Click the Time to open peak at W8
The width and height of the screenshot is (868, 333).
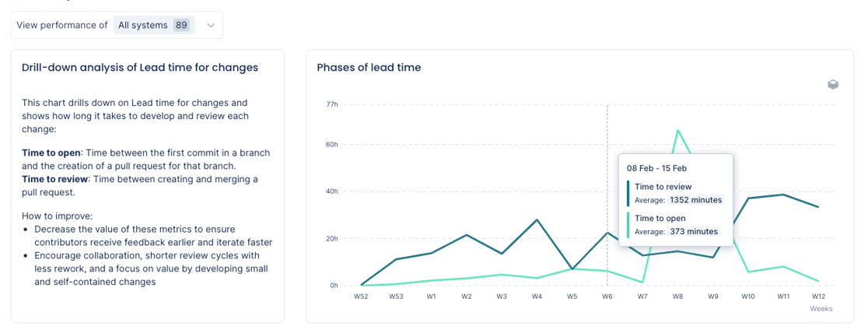677,130
